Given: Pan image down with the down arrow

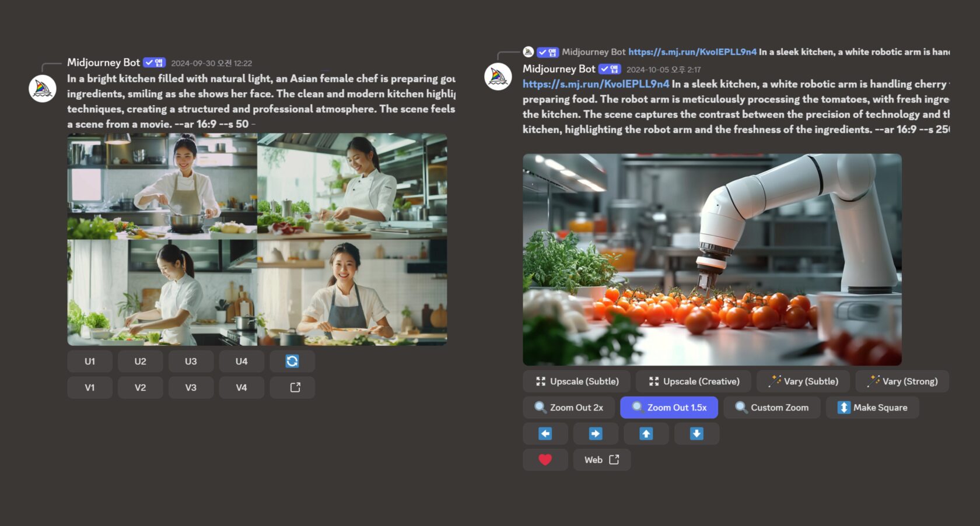Looking at the screenshot, I should tap(696, 434).
